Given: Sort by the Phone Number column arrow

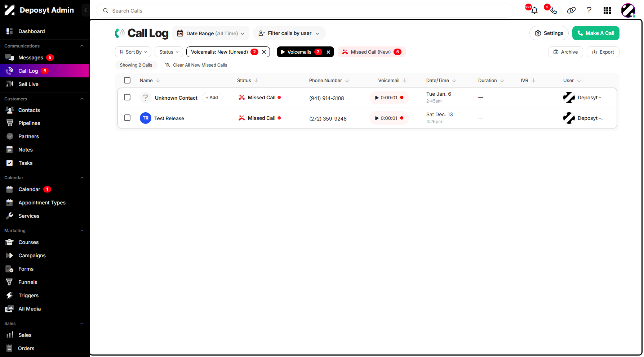Looking at the screenshot, I should click(347, 80).
